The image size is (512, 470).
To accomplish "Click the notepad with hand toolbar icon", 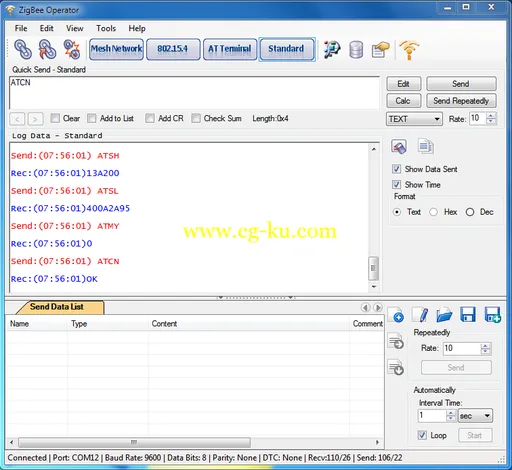I will click(380, 50).
